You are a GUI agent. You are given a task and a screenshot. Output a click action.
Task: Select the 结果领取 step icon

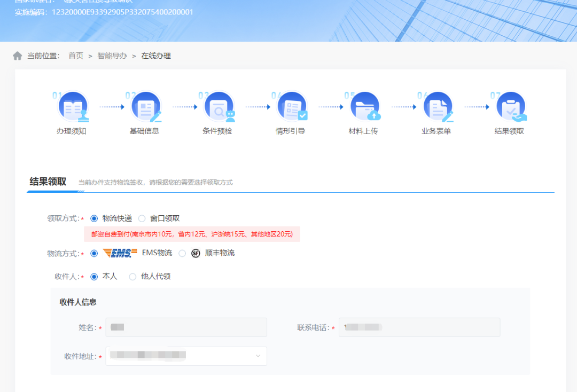[510, 107]
